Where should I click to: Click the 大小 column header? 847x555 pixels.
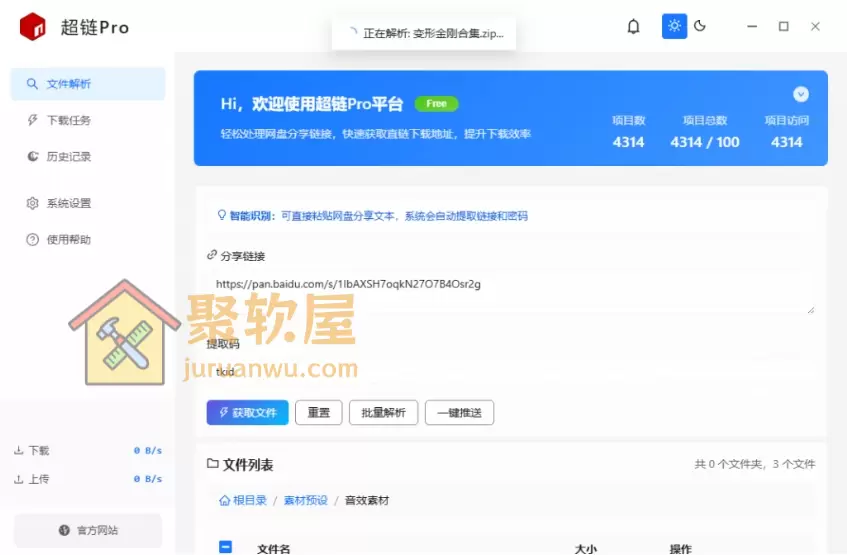pyautogui.click(x=586, y=549)
